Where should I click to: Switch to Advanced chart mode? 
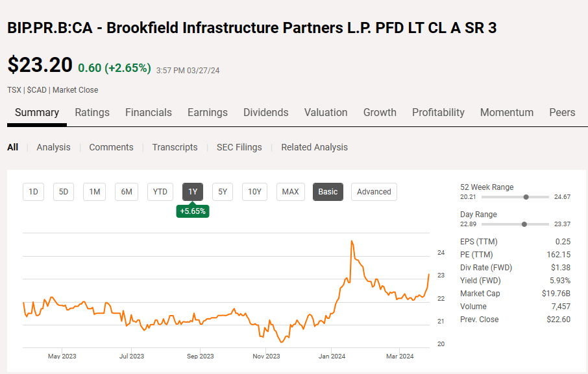pyautogui.click(x=374, y=191)
